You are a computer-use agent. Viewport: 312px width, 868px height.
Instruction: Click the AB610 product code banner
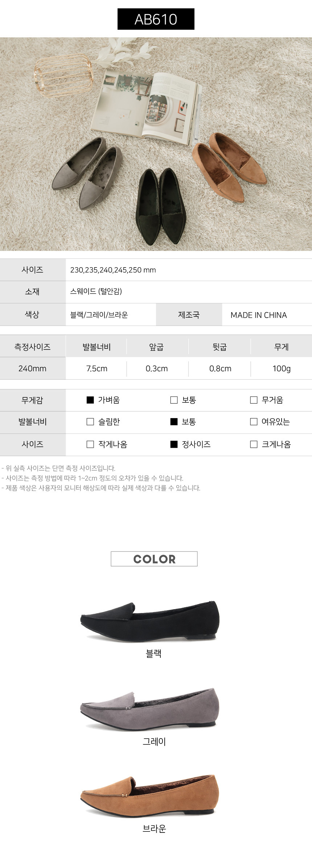[x=156, y=19]
